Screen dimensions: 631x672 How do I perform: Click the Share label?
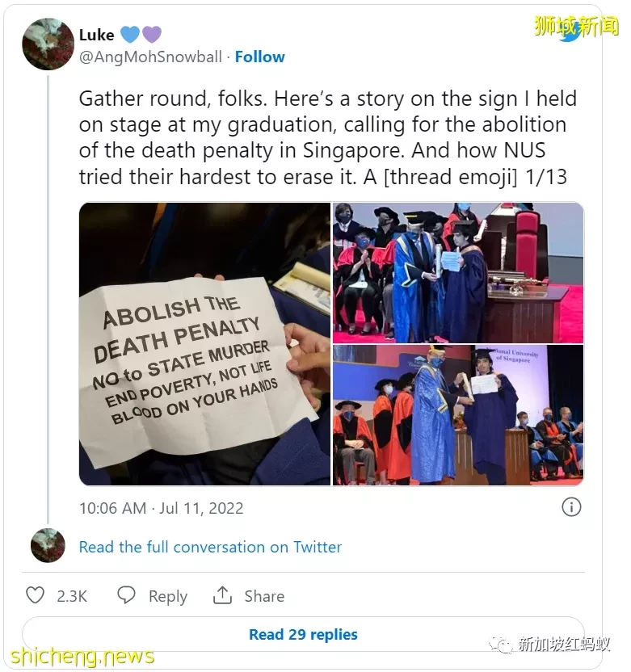(x=264, y=596)
